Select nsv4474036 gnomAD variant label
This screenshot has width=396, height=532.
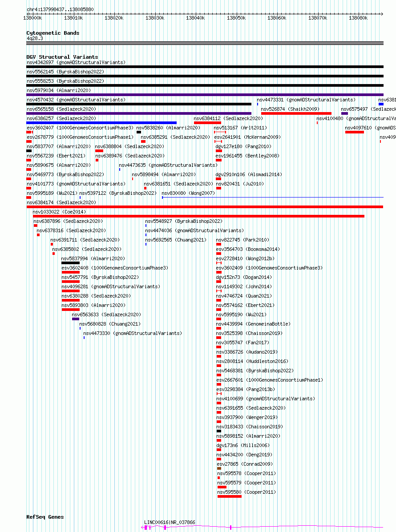click(194, 230)
